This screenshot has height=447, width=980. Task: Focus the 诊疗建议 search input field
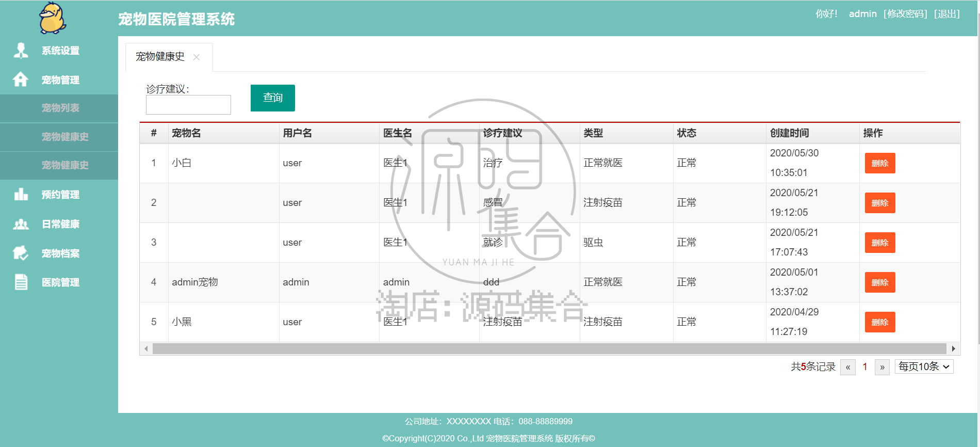pos(188,105)
